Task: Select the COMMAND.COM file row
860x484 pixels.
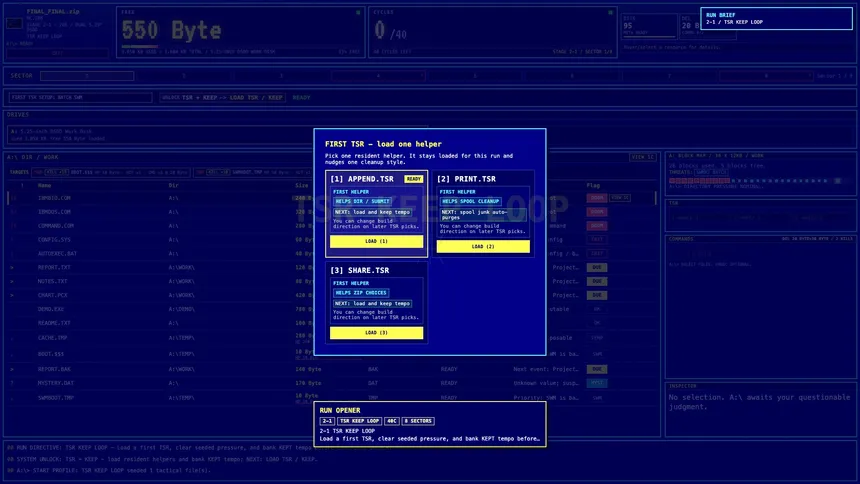Action: tap(331, 226)
